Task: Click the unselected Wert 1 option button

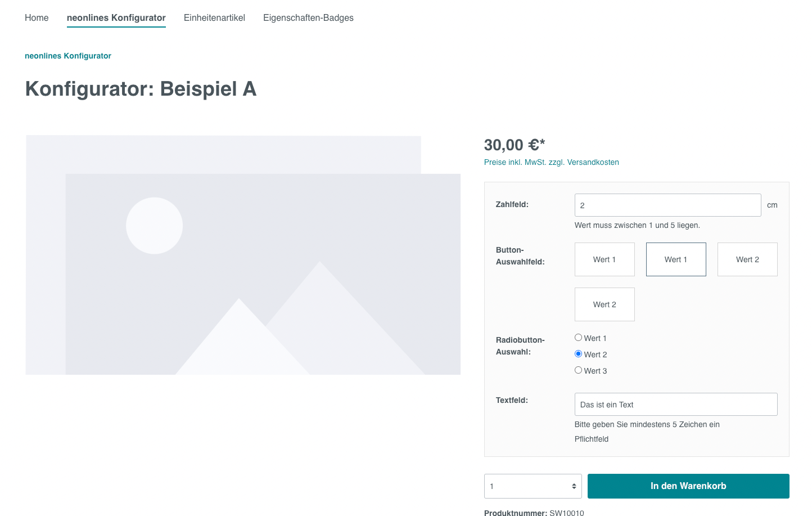Action: (605, 259)
